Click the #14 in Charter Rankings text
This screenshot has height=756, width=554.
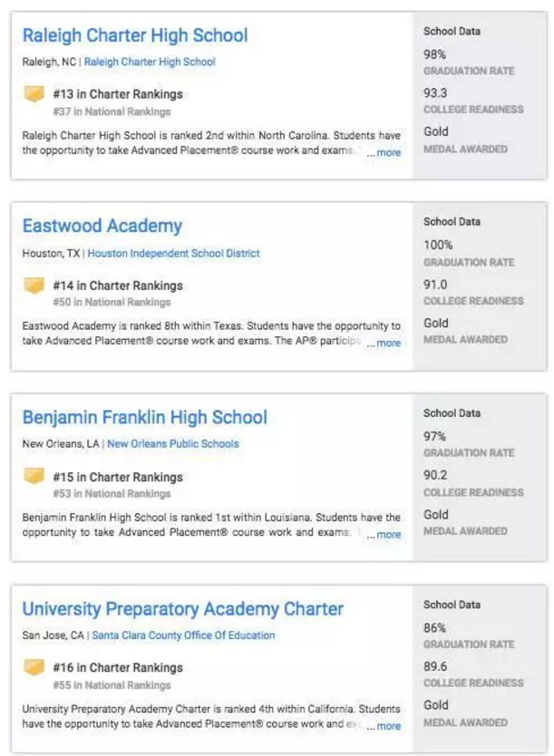(117, 286)
